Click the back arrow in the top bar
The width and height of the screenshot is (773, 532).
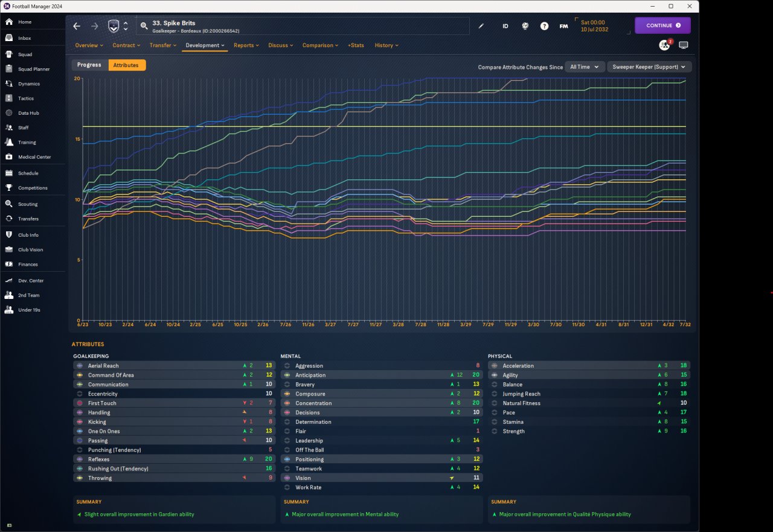77,26
